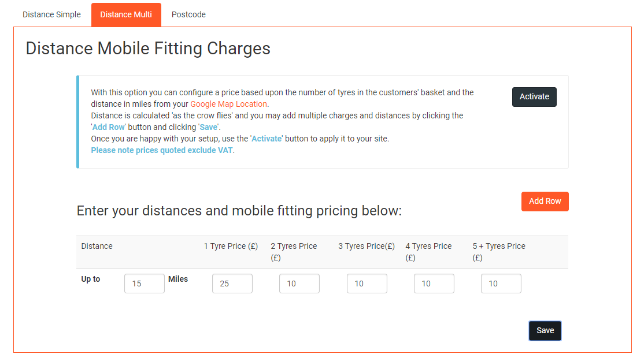Open the Postcode tab
The width and height of the screenshot is (644, 358).
tap(188, 14)
